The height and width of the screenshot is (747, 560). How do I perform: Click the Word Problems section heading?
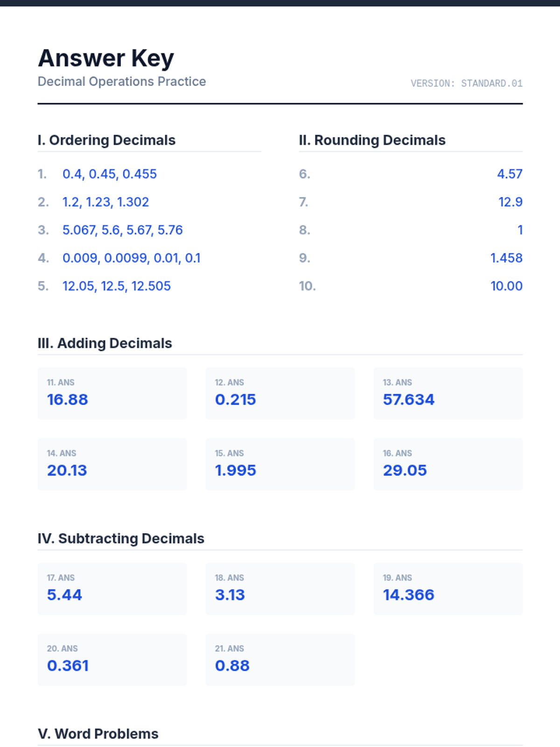pyautogui.click(x=98, y=734)
